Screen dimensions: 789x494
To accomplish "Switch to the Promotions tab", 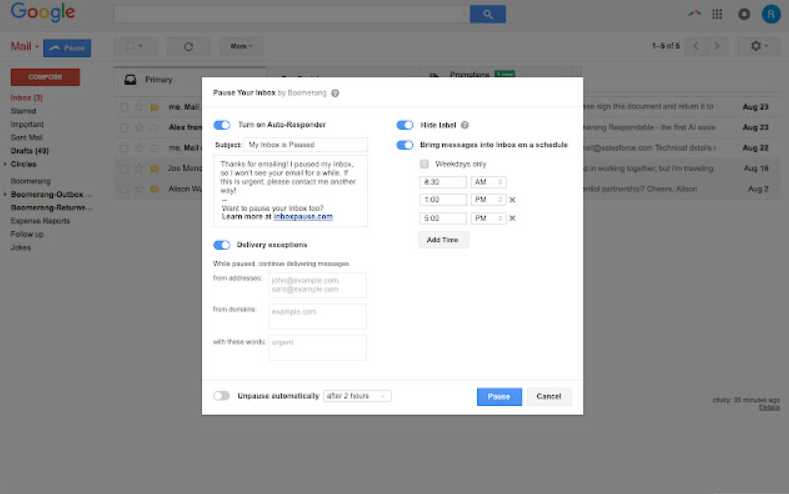I will click(495, 74).
